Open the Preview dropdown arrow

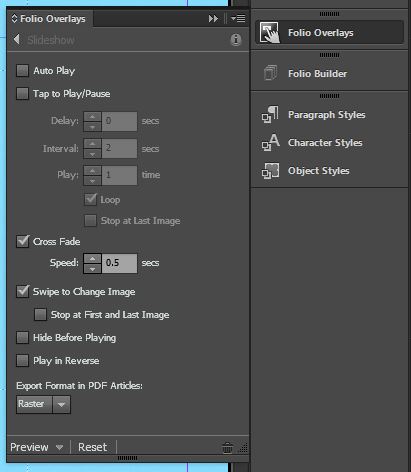pyautogui.click(x=59, y=447)
